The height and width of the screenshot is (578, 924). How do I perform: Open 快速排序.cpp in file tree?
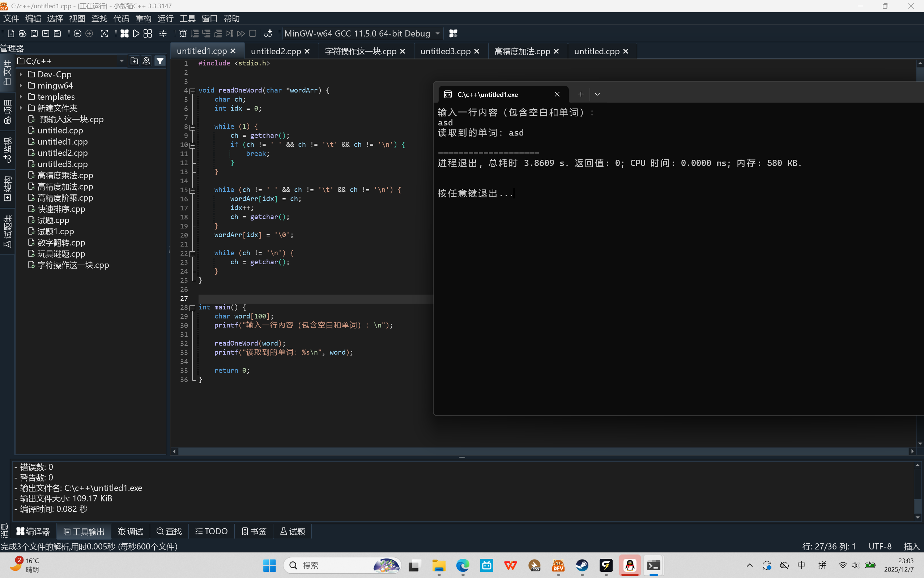(61, 209)
